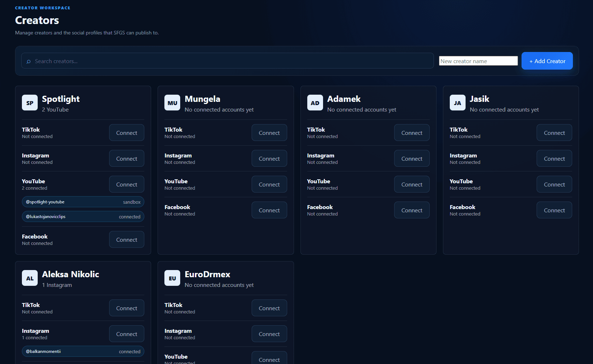The height and width of the screenshot is (364, 593).
Task: Connect Facebook for Jasik
Action: (554, 210)
